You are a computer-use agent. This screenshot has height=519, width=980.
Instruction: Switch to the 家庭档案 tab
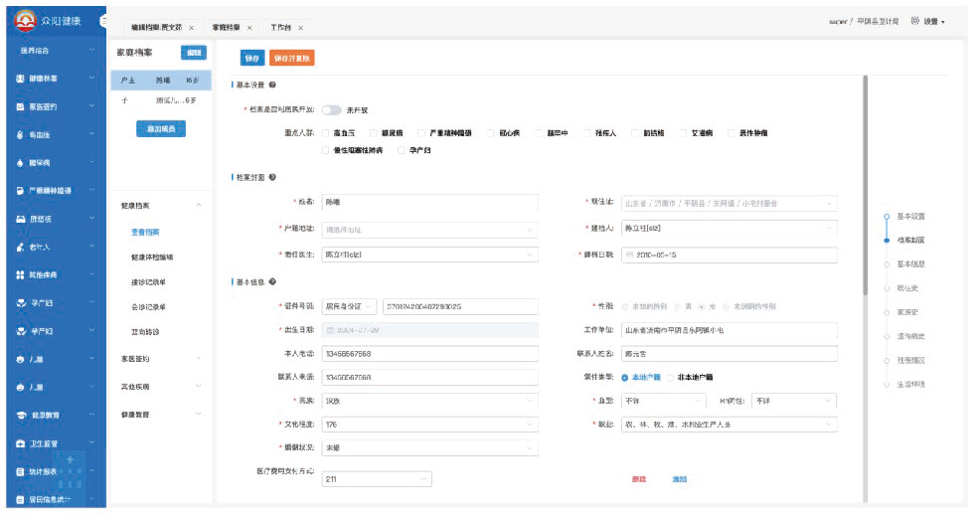tap(227, 28)
